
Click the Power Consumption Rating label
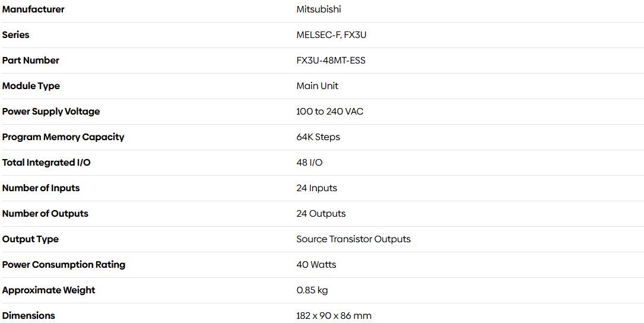click(64, 265)
